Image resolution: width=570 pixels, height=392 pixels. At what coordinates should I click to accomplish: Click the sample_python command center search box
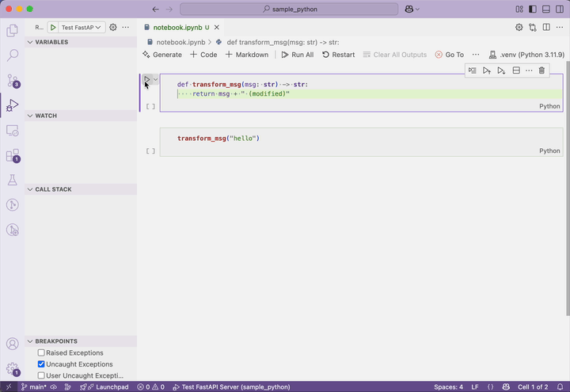pyautogui.click(x=289, y=9)
